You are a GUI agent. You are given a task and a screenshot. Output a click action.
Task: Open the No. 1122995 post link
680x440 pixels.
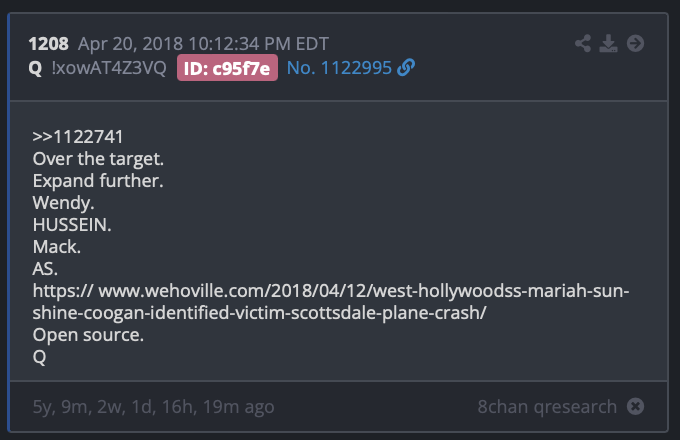pyautogui.click(x=339, y=68)
